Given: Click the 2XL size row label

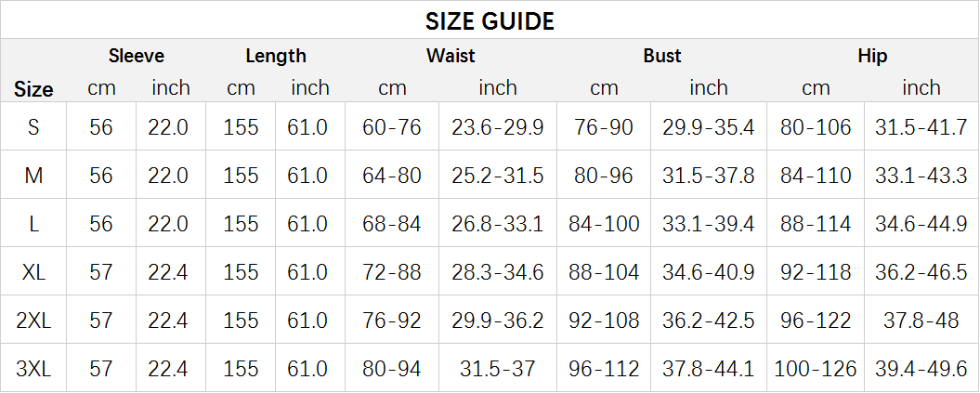Looking at the screenshot, I should pyautogui.click(x=33, y=321).
